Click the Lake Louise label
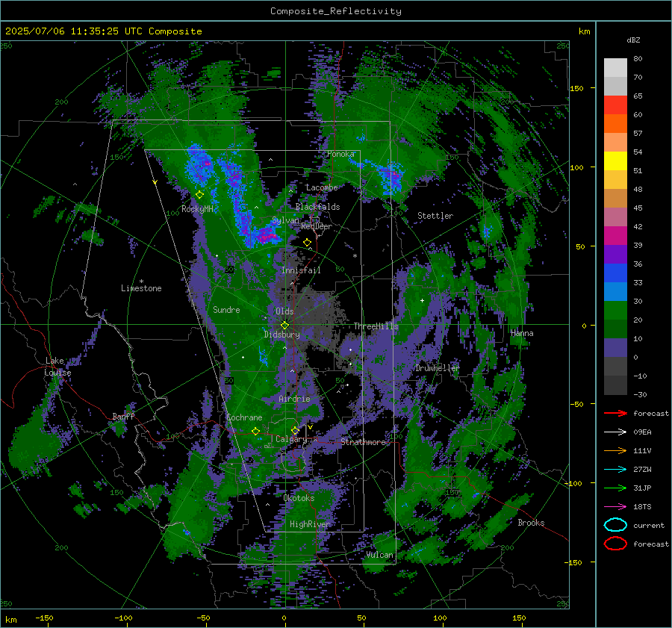This screenshot has height=628, width=672. click(x=57, y=367)
